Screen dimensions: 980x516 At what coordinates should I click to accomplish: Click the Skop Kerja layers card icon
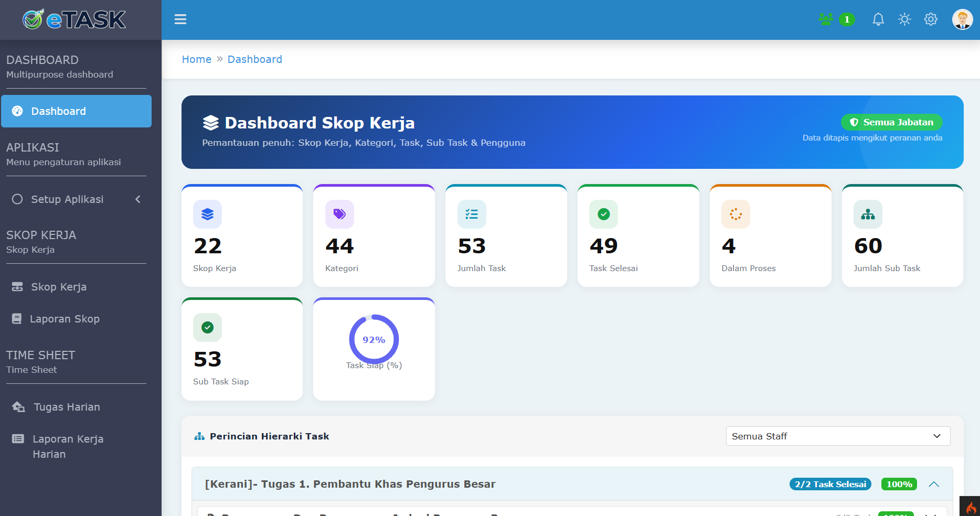207,214
